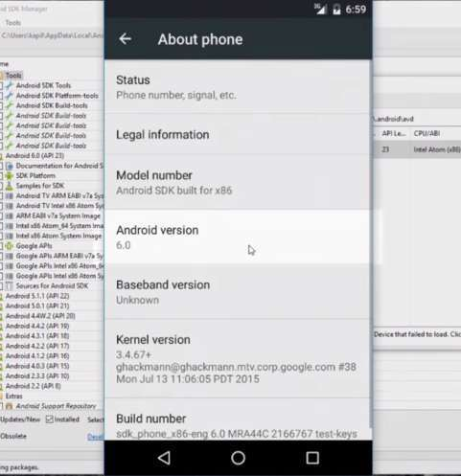
Task: Click the Tools folder icon in SDK tree
Action: (2, 76)
